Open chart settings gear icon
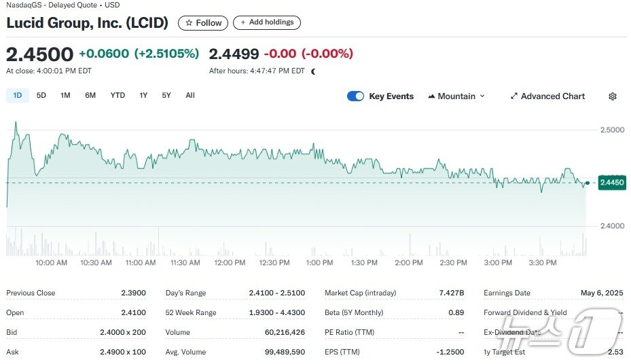631x364 pixels. (x=613, y=96)
